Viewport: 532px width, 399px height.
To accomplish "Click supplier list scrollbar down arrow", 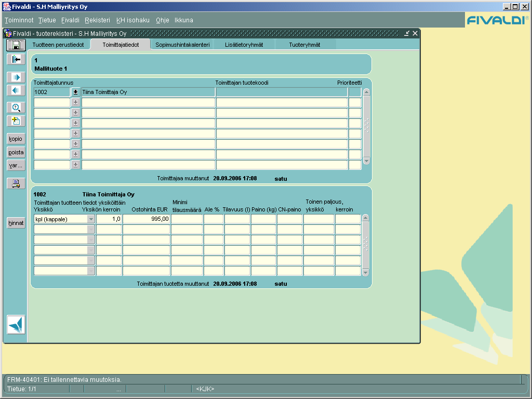I will pos(366,161).
